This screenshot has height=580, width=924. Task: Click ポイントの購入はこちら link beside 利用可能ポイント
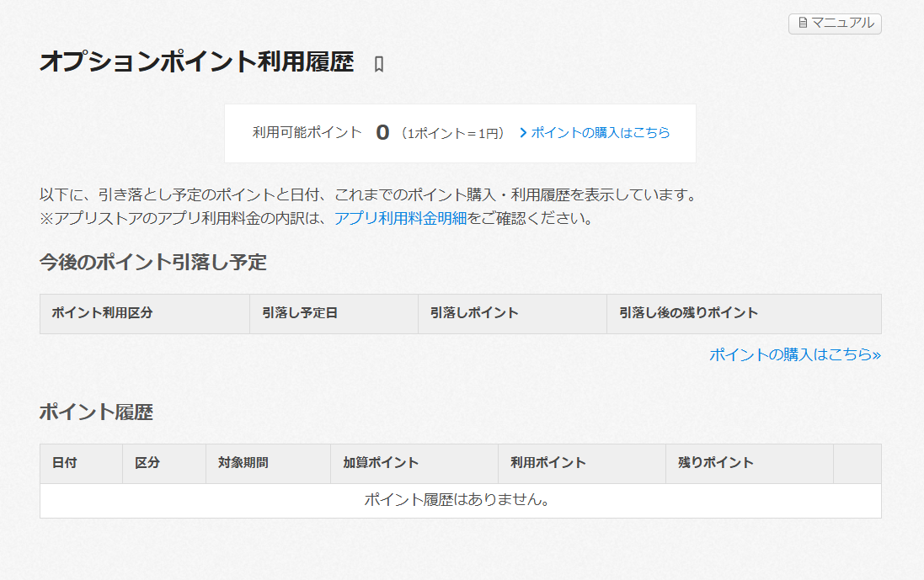point(600,133)
